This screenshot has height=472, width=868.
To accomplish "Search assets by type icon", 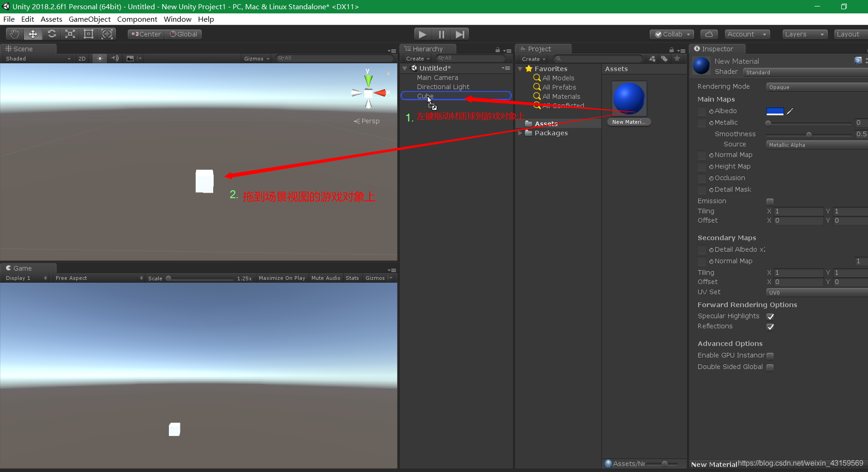I will click(652, 59).
